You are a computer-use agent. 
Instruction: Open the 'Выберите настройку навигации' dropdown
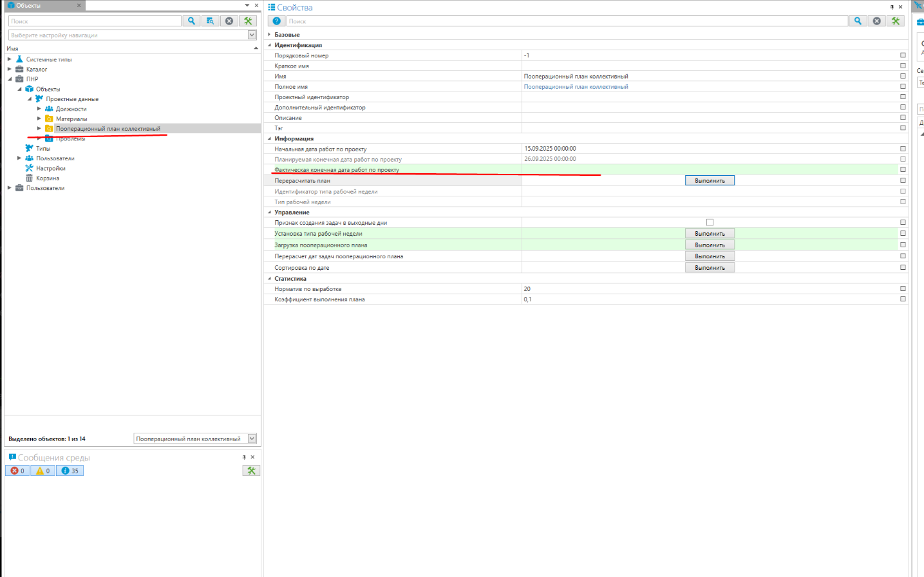coord(252,35)
